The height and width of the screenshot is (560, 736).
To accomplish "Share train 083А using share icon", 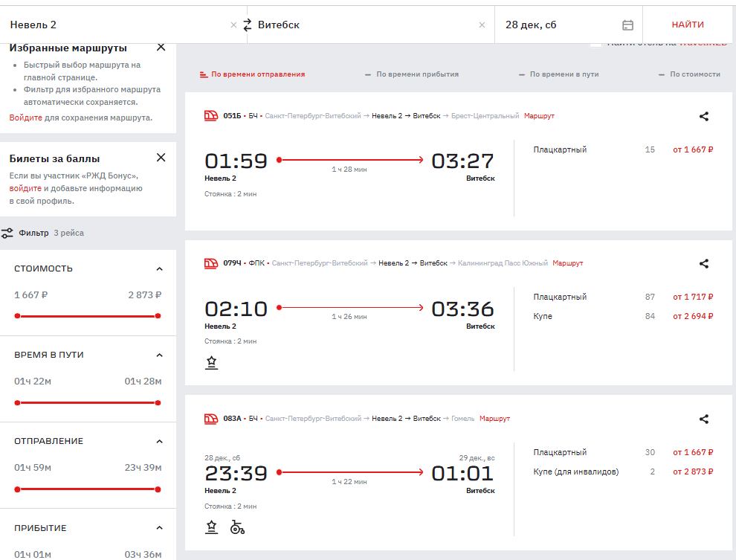I will [x=704, y=419].
